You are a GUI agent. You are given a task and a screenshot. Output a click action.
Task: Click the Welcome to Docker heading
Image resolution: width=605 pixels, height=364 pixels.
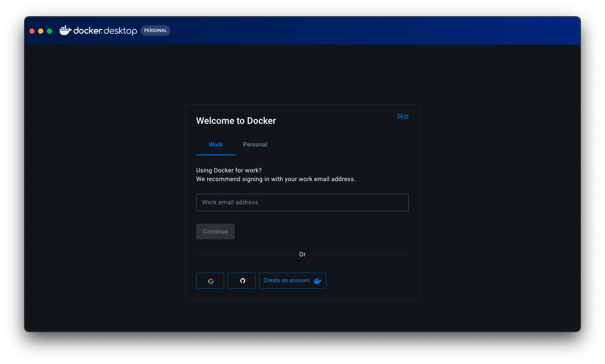point(236,121)
